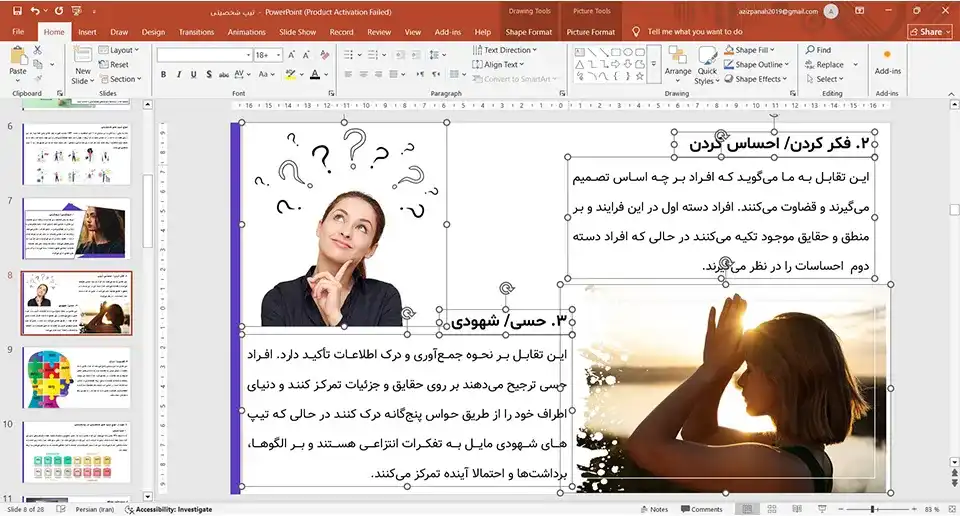This screenshot has height=516, width=960.
Task: Toggle Underline formatting
Action: (193, 75)
